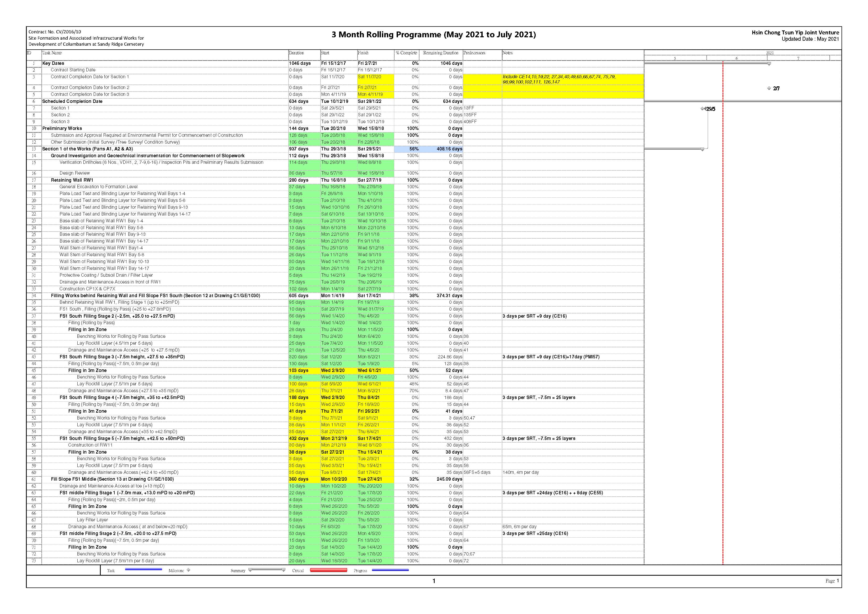The width and height of the screenshot is (868, 614).
Task: Click the highlighted "56%" complete cell
Action: click(406, 149)
